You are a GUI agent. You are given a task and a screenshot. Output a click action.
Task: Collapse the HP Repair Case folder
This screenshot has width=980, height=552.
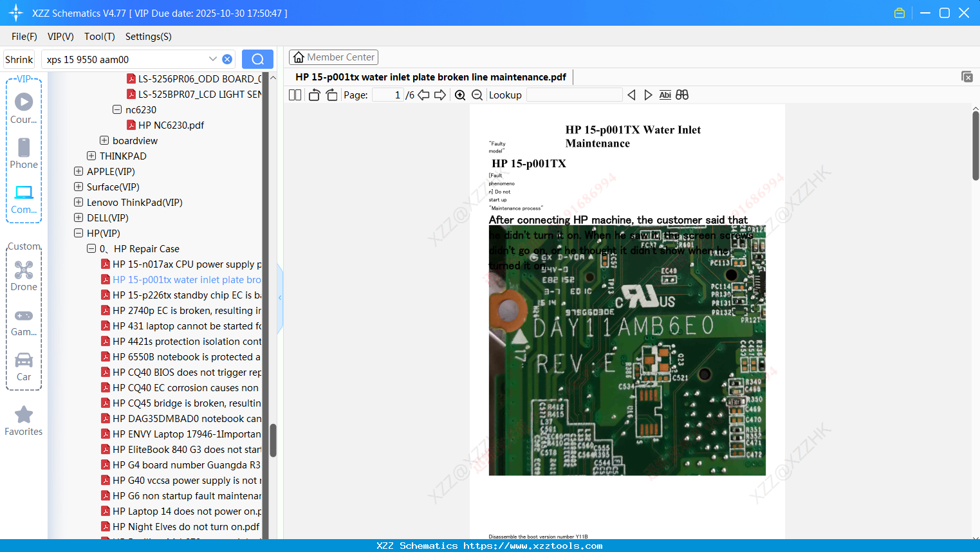91,248
